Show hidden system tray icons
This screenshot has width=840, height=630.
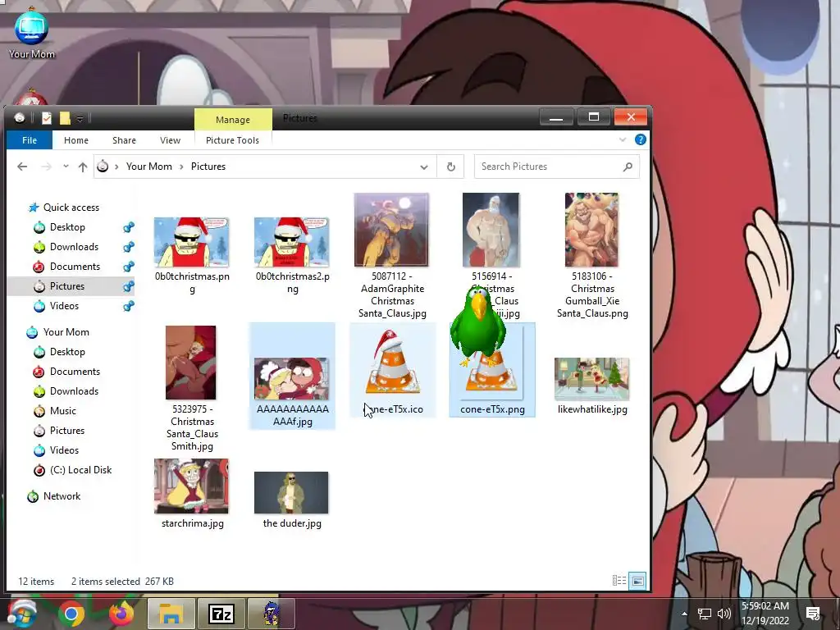(x=684, y=614)
